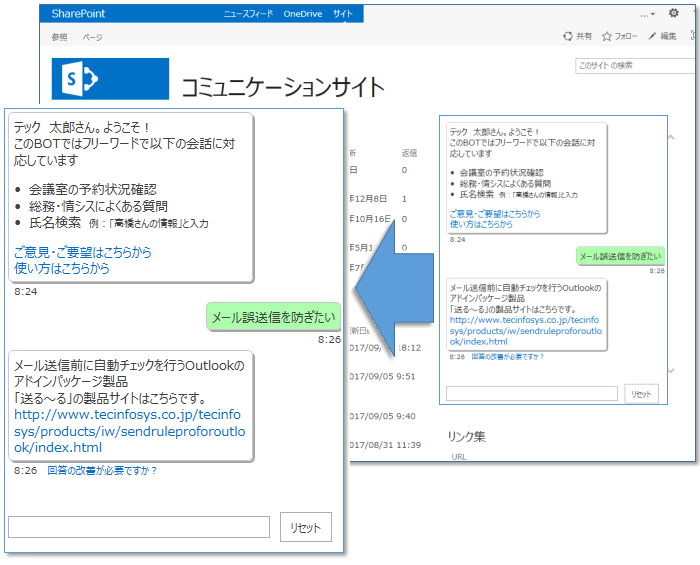Viewport: 700px width, 565px height.
Task: Open 使い方はこちらから link in enlarged chat
Action: tap(62, 268)
